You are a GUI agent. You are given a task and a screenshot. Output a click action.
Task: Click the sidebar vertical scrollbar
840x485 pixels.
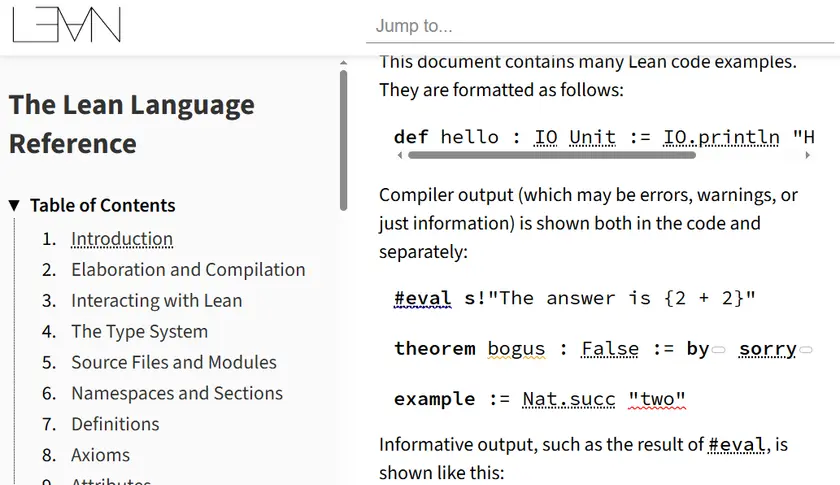[x=344, y=140]
